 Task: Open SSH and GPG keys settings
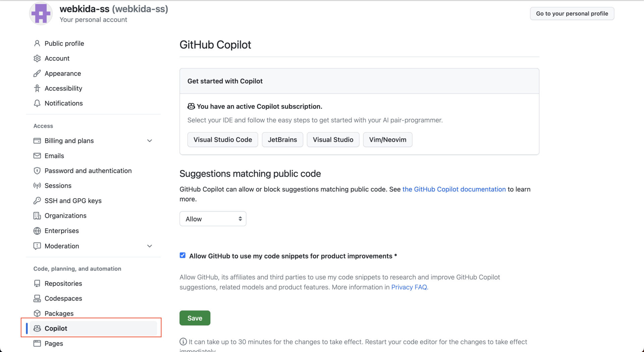click(x=73, y=200)
